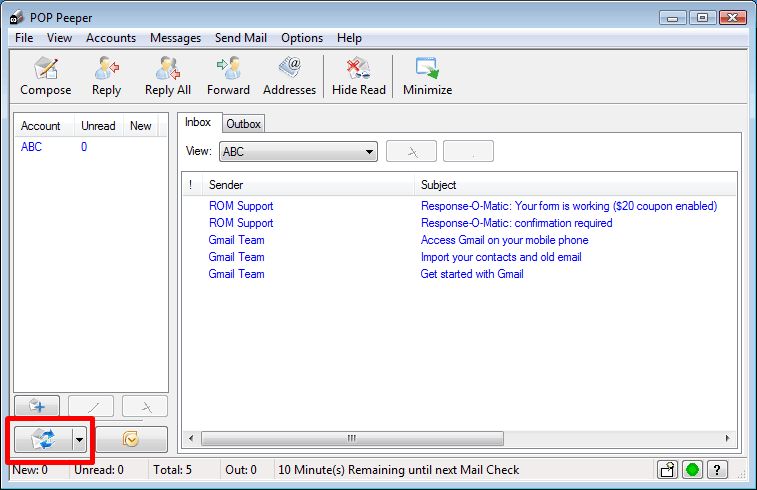Image resolution: width=757 pixels, height=490 pixels.
Task: Switch to the Inbox tab
Action: (x=198, y=122)
